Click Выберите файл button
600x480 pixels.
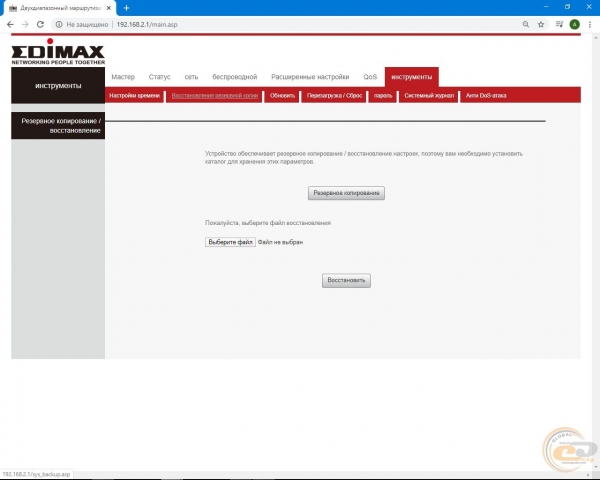[x=230, y=242]
